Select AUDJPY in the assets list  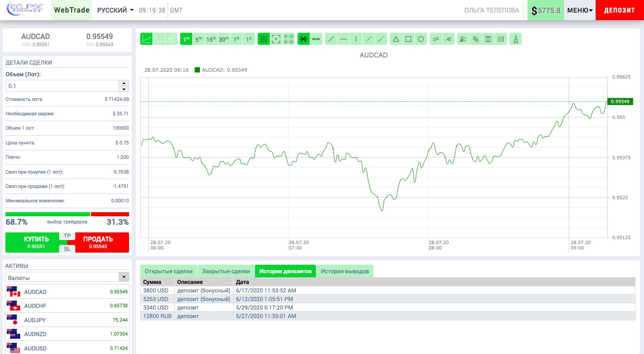(x=67, y=320)
